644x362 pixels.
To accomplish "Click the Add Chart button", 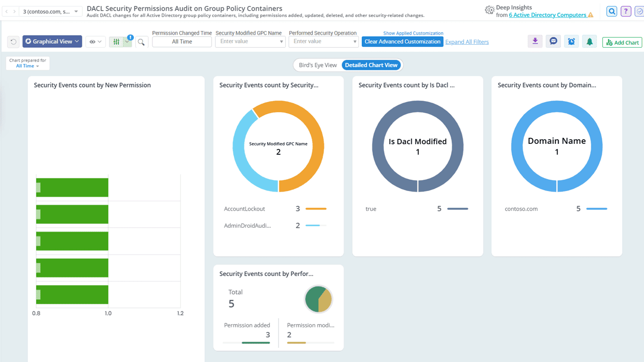I will tap(622, 43).
